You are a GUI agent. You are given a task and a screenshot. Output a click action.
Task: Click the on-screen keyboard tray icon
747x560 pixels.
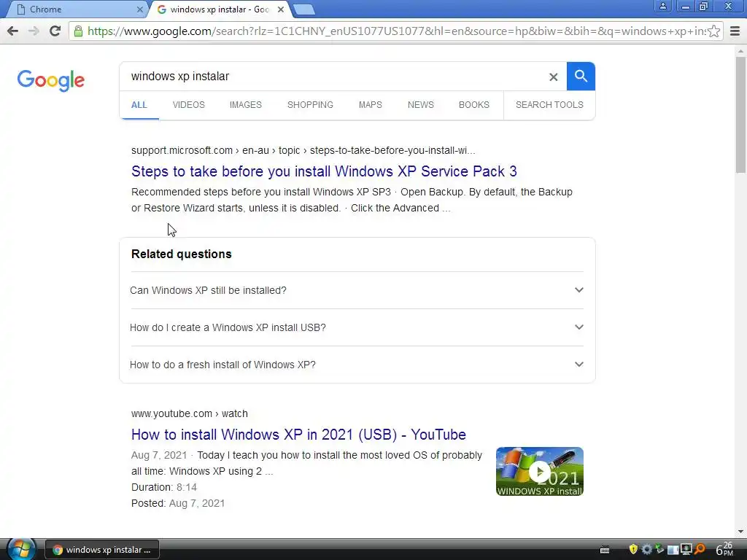click(x=605, y=550)
